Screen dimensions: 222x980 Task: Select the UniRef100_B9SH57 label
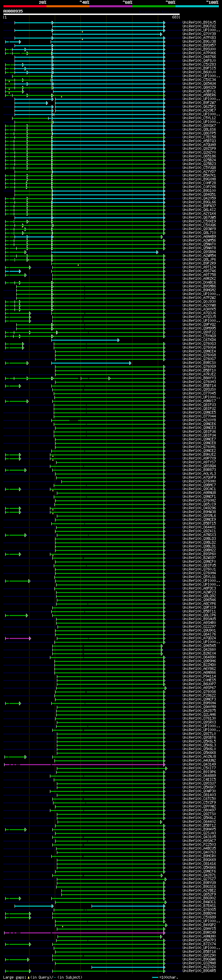point(199,45)
